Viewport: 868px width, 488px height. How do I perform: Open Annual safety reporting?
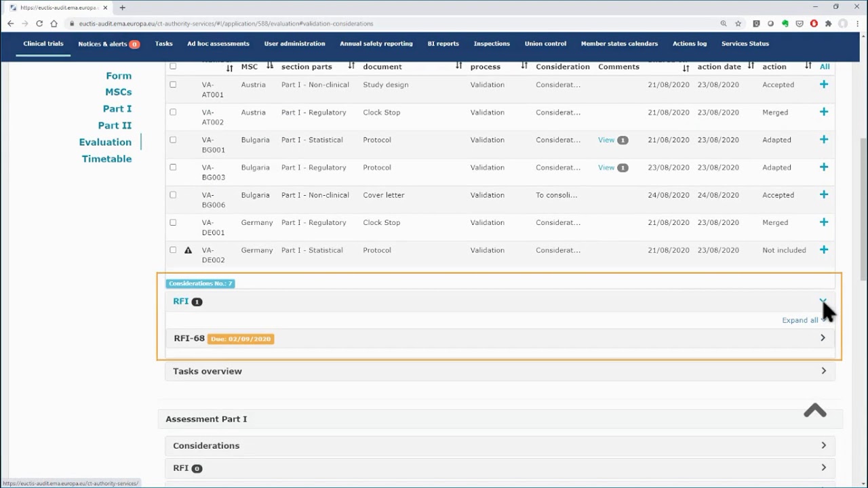tap(376, 43)
